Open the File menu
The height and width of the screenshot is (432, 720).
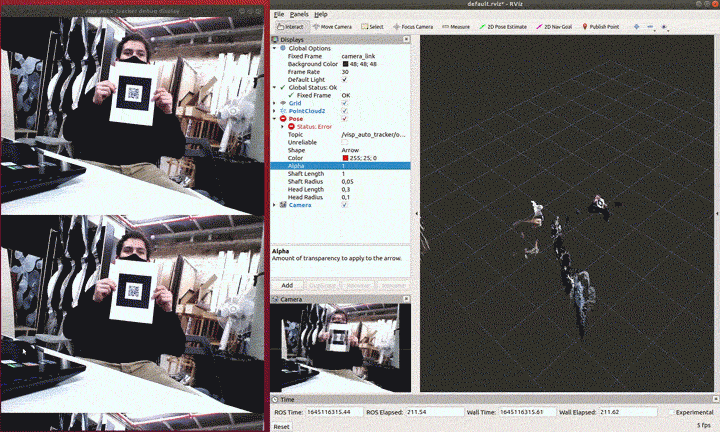pyautogui.click(x=279, y=15)
